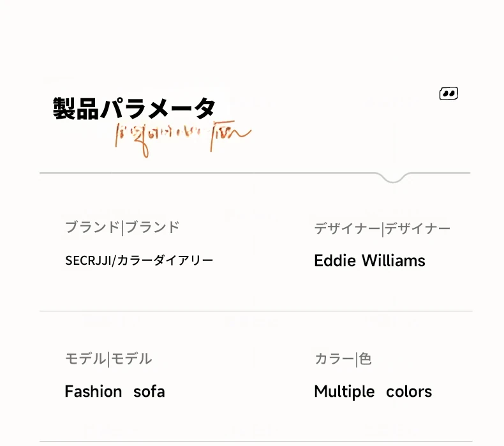Select the モデル|モデル label
The image size is (504, 446).
point(108,359)
